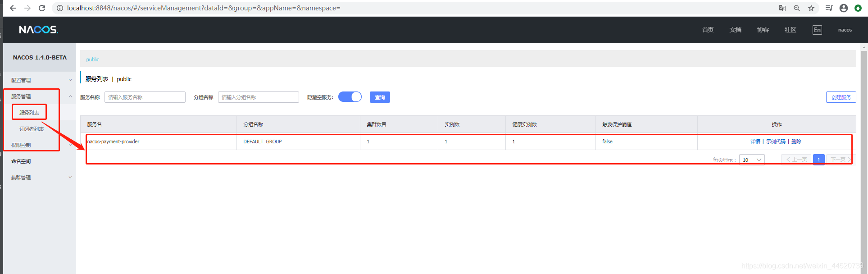
Task: Click NACOS 1.4.0-BETA version label
Action: click(40, 58)
